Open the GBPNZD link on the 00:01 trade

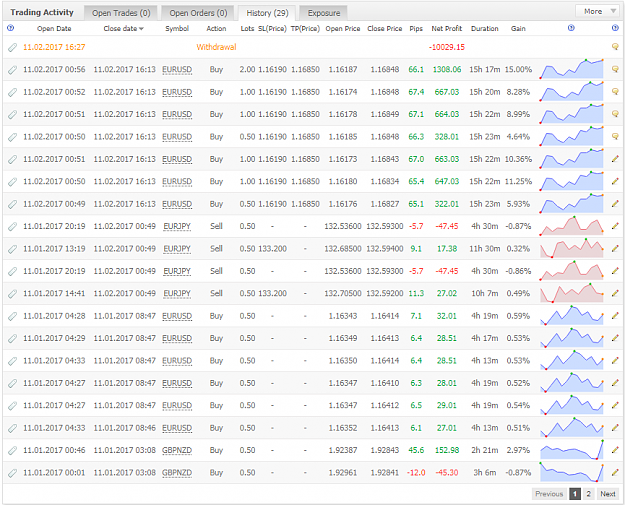pos(177,472)
